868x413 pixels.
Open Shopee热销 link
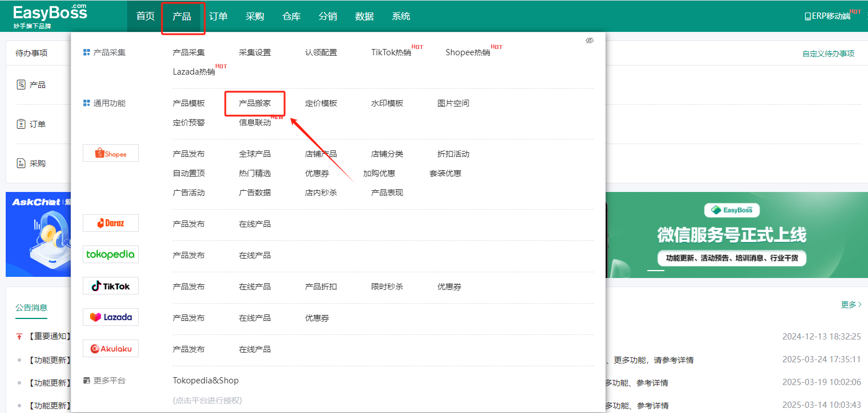click(x=468, y=52)
